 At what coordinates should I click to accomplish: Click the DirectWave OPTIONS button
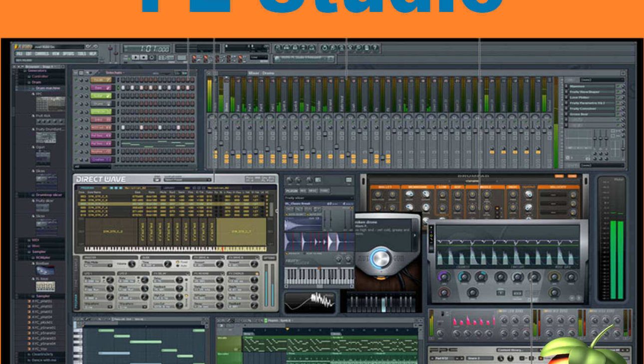(x=269, y=258)
